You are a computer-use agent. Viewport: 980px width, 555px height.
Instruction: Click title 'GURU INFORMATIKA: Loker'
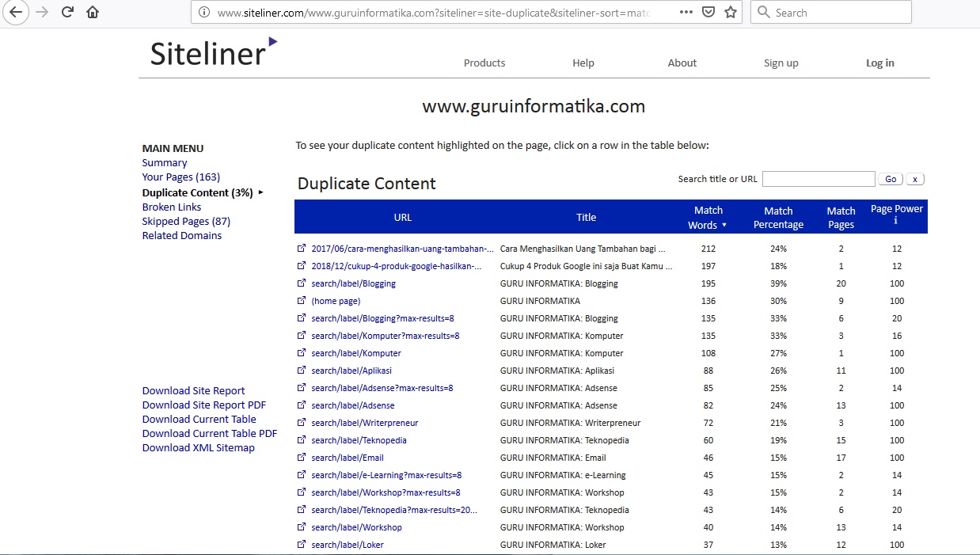553,545
